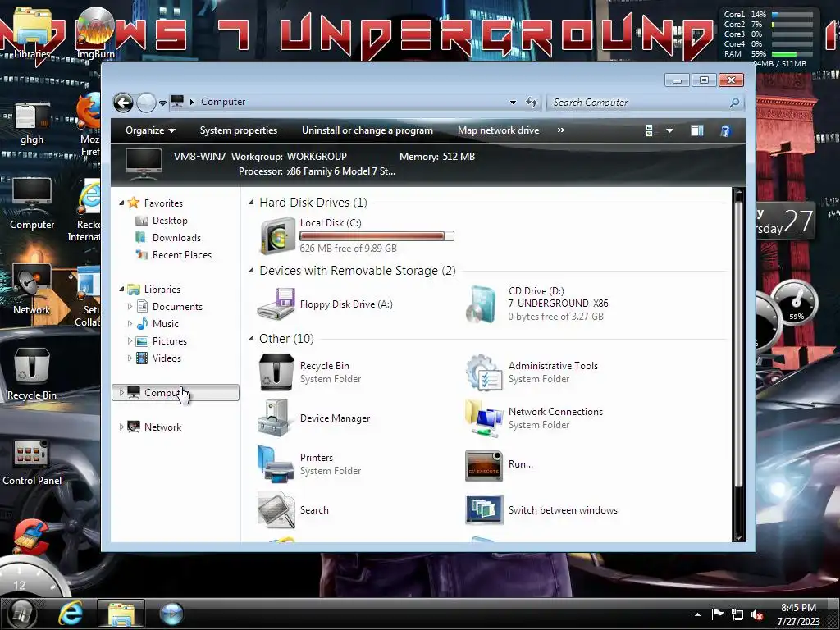Screen dimensions: 840x630
Task: Select Switch between windows icon
Action: (484, 509)
